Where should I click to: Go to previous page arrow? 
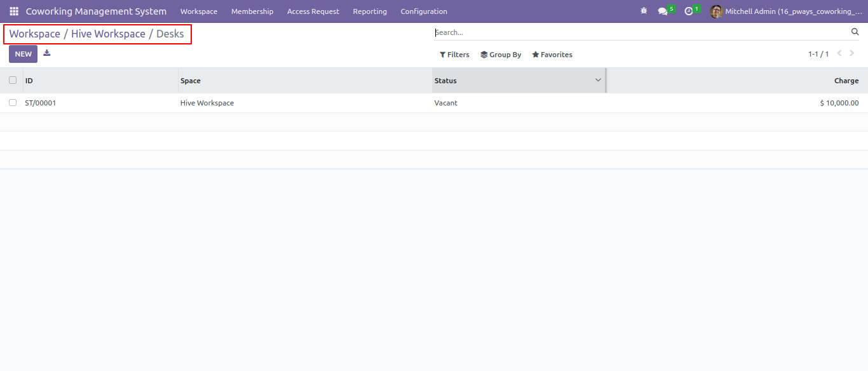(839, 53)
